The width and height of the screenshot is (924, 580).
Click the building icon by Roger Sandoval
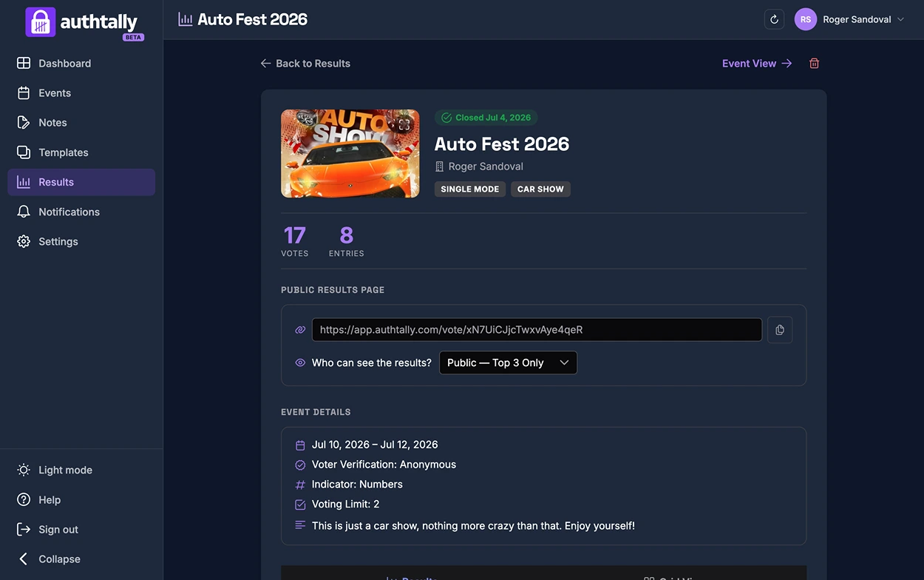coord(439,167)
